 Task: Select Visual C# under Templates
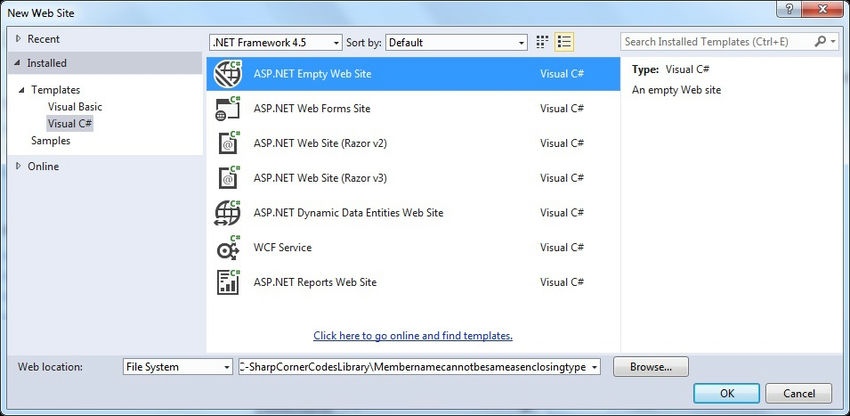pyautogui.click(x=70, y=124)
